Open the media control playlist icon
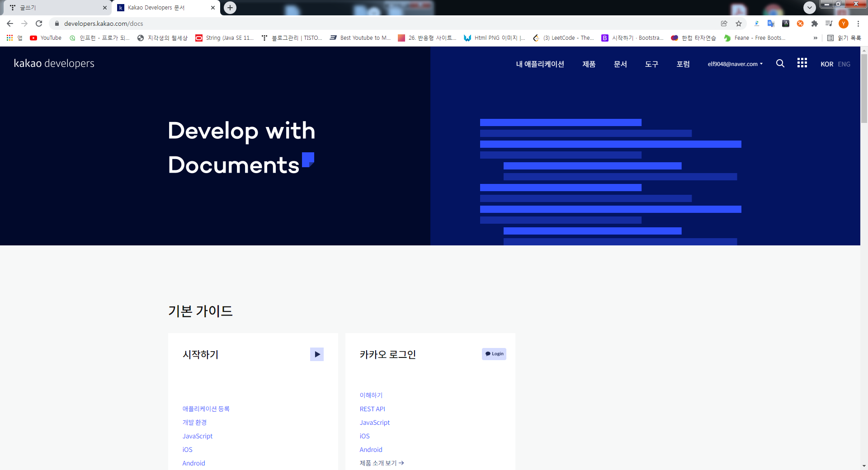Viewport: 868px width, 470px height. pyautogui.click(x=829, y=23)
